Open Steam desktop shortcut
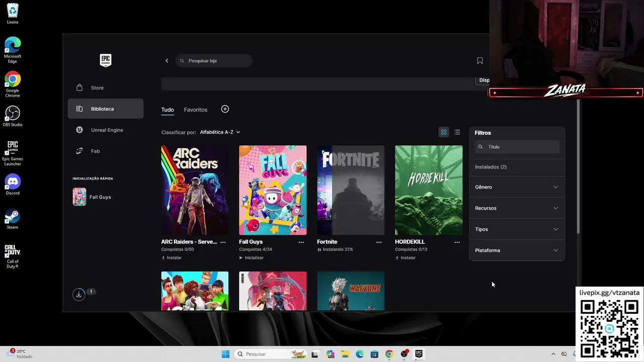The image size is (644, 362). point(13,219)
